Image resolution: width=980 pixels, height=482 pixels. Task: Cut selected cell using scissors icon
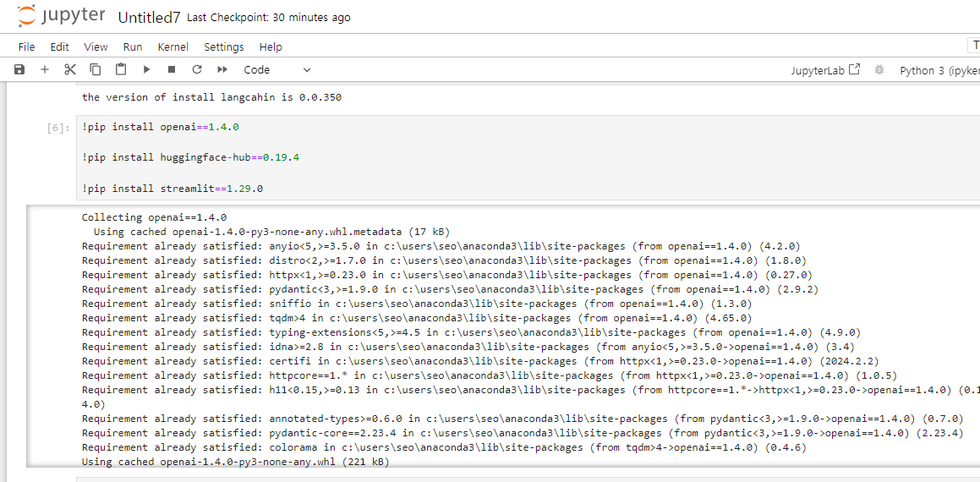click(70, 70)
